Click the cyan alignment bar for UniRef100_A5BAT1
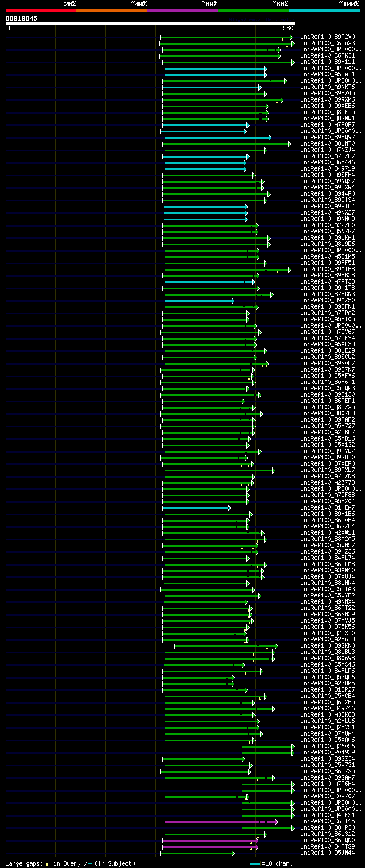This screenshot has width=365, height=868. [216, 75]
